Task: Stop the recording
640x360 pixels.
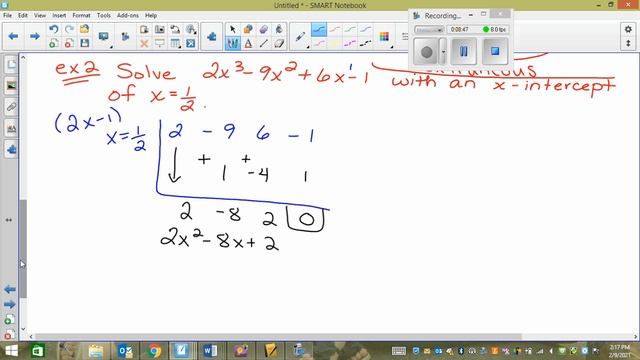Action: 495,51
